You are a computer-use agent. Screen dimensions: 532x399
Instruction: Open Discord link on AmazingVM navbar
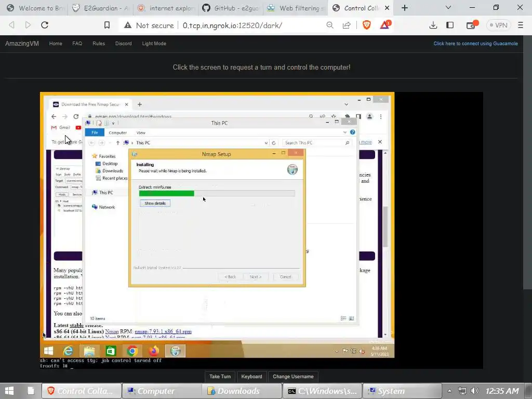pyautogui.click(x=124, y=44)
